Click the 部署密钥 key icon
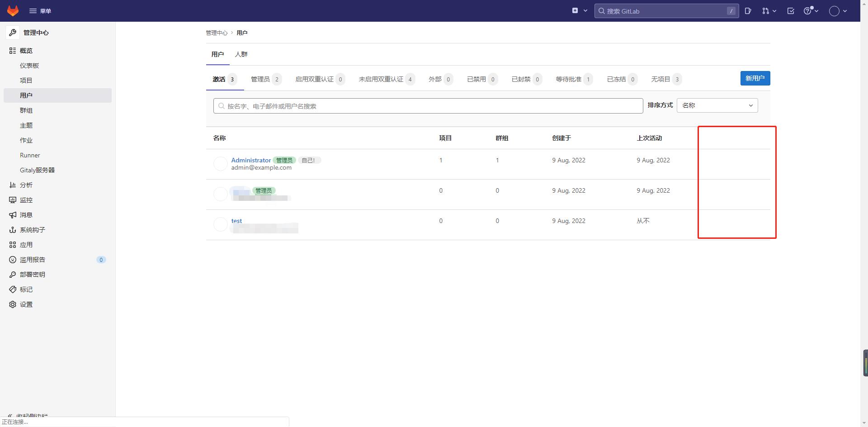The width and height of the screenshot is (868, 427). coord(13,275)
